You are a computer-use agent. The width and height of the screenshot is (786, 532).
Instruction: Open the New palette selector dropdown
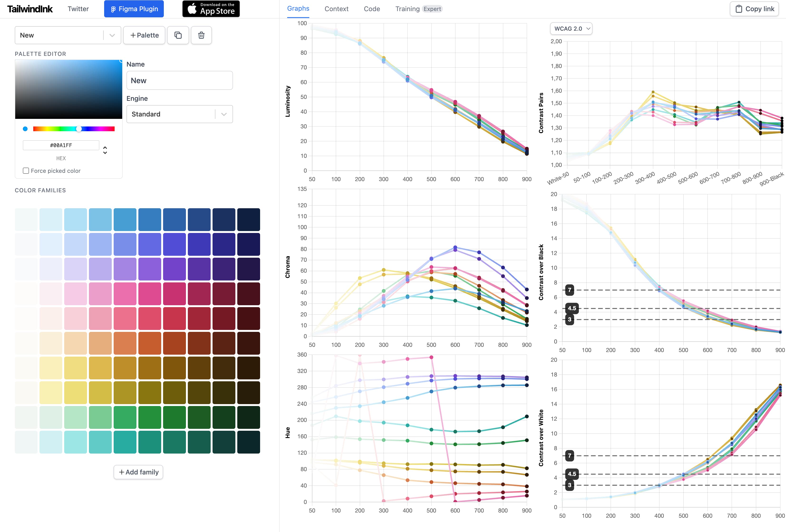tap(68, 35)
